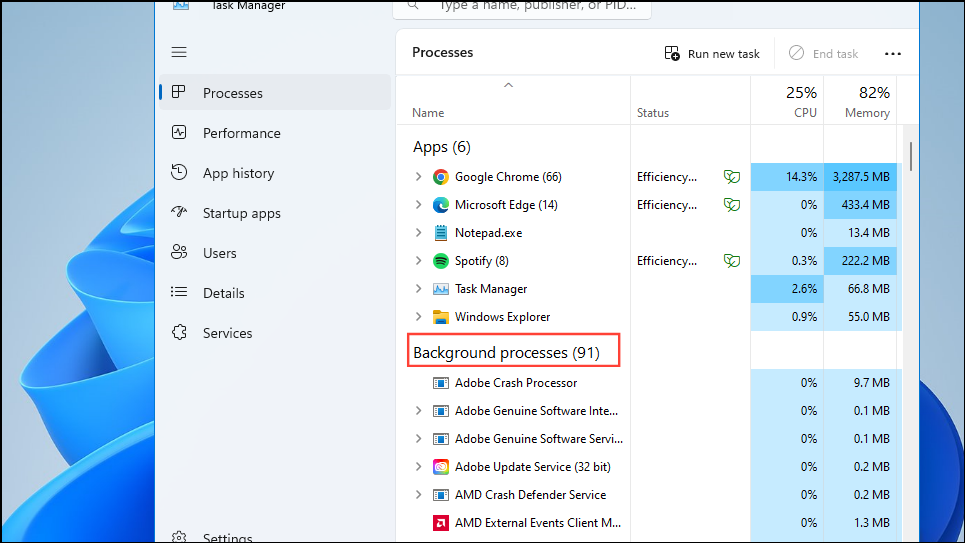Click the AMD External Events Client icon
Viewport: 965px width, 543px height.
click(x=441, y=523)
